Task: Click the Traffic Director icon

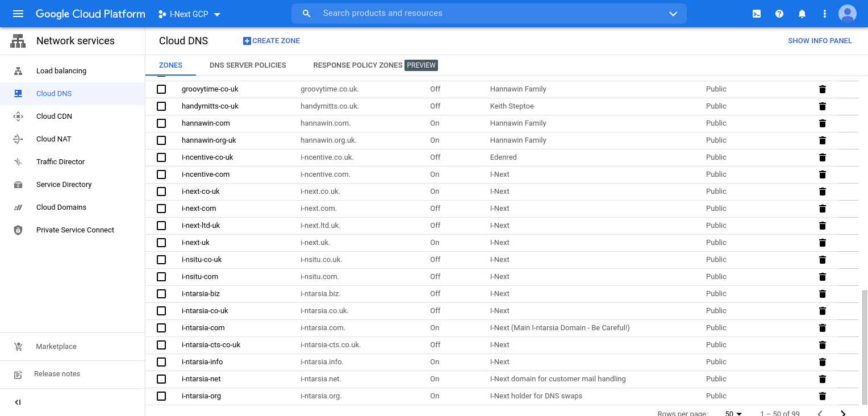Action: [x=18, y=162]
